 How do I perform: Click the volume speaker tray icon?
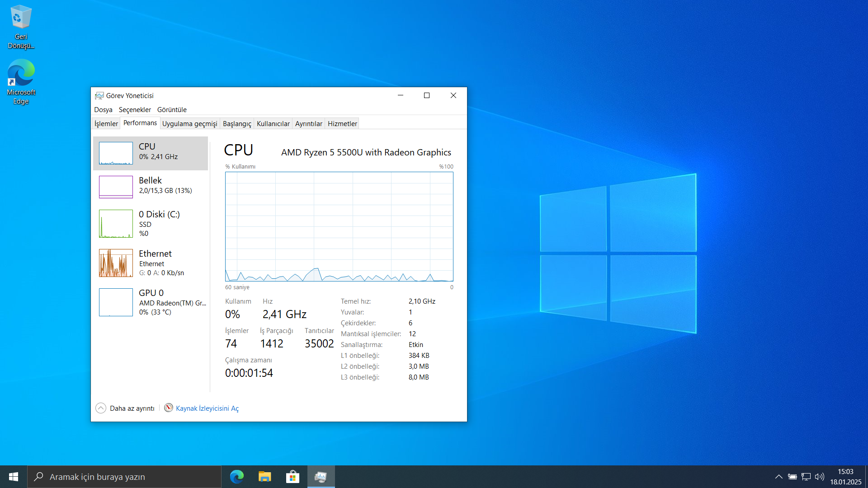coord(819,477)
